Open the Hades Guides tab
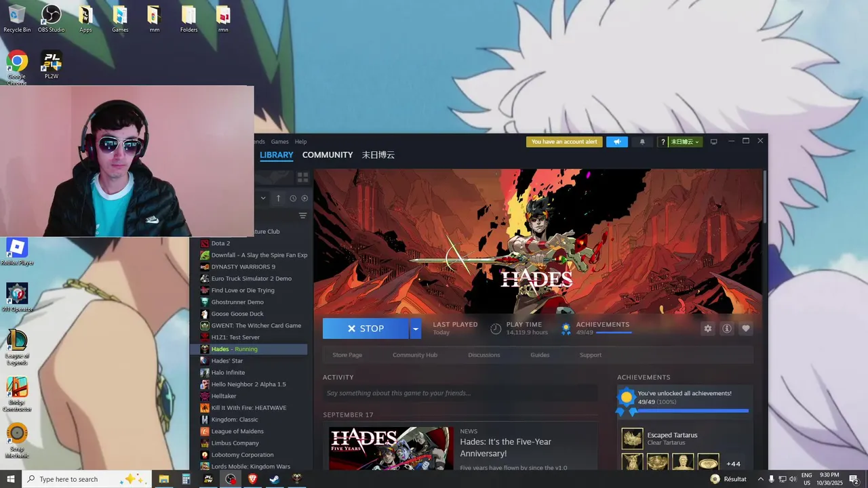The image size is (868, 488). pos(540,355)
